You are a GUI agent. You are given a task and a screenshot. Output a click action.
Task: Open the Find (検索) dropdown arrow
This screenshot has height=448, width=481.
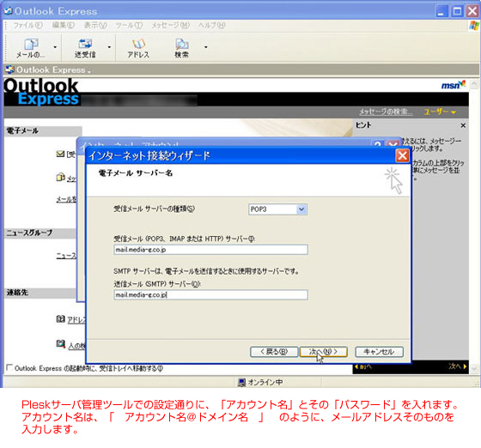[206, 47]
